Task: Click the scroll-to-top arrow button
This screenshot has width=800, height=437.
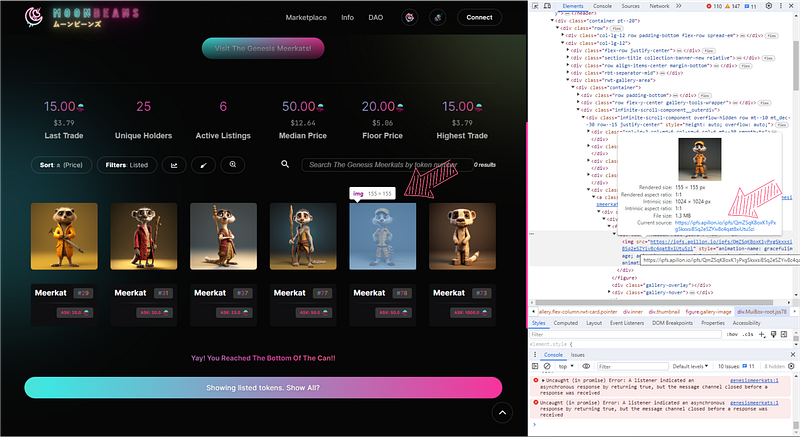Action: 502,413
